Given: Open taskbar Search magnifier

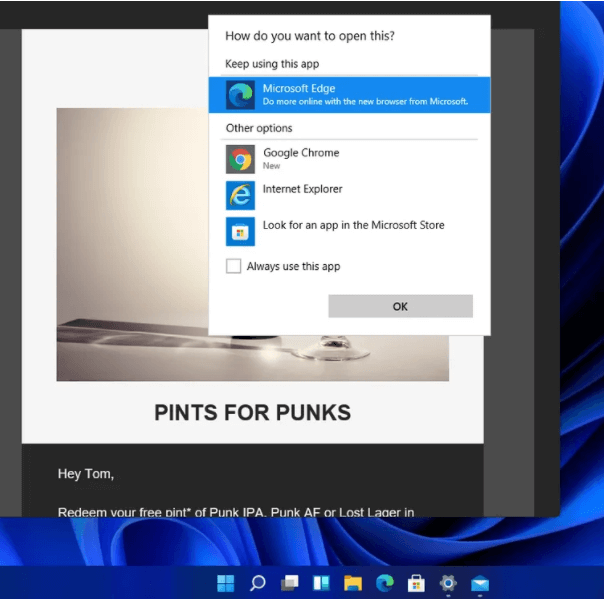Looking at the screenshot, I should point(258,583).
